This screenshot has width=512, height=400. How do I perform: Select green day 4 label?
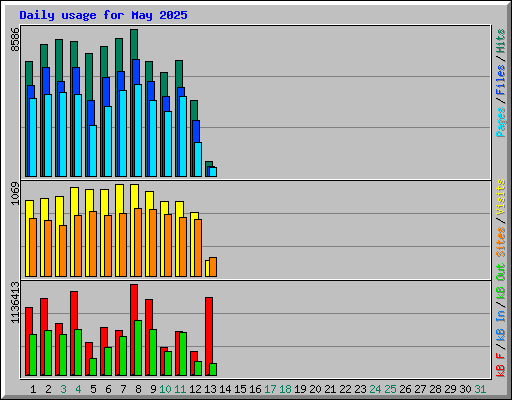pyautogui.click(x=78, y=389)
